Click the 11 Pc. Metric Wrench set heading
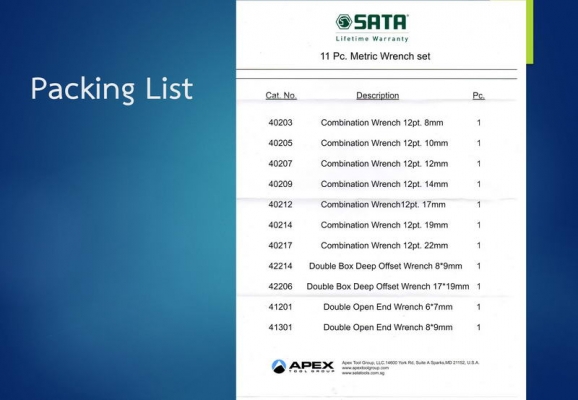The height and width of the screenshot is (400, 578). click(375, 56)
